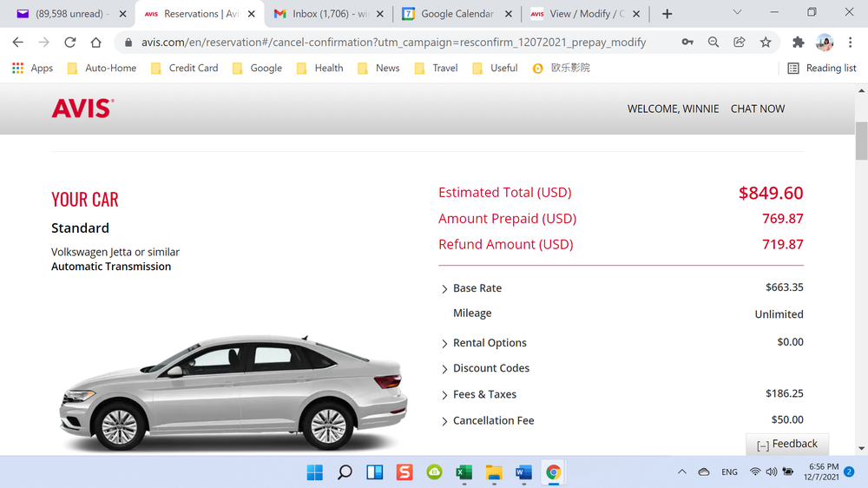Open the Useful bookmark folder
Image resolution: width=868 pixels, height=488 pixels.
[496, 68]
